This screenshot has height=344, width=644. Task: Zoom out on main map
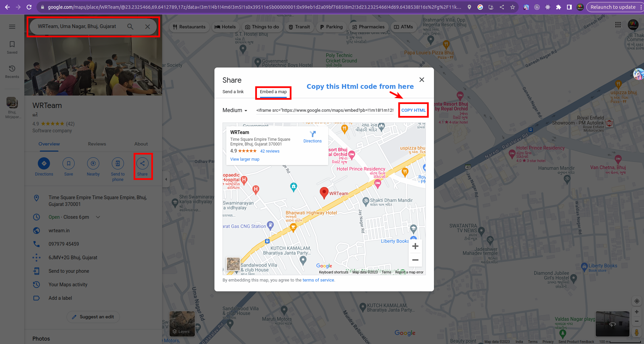click(x=637, y=321)
